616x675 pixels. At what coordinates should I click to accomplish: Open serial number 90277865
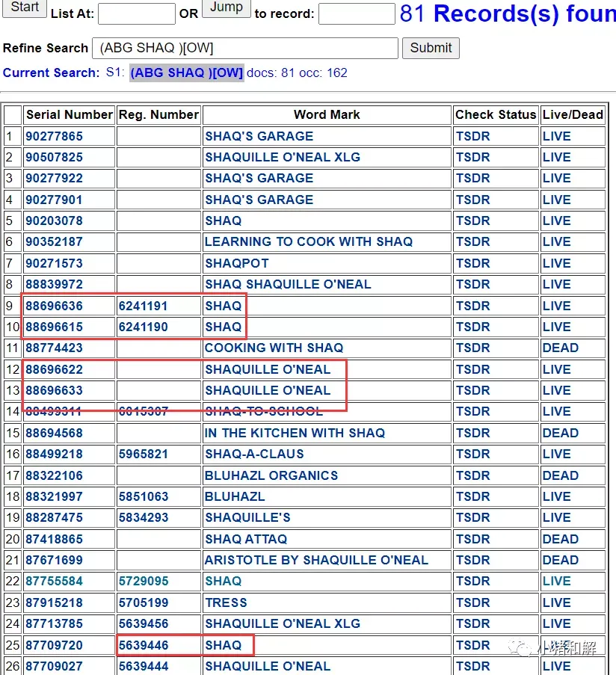pyautogui.click(x=55, y=136)
